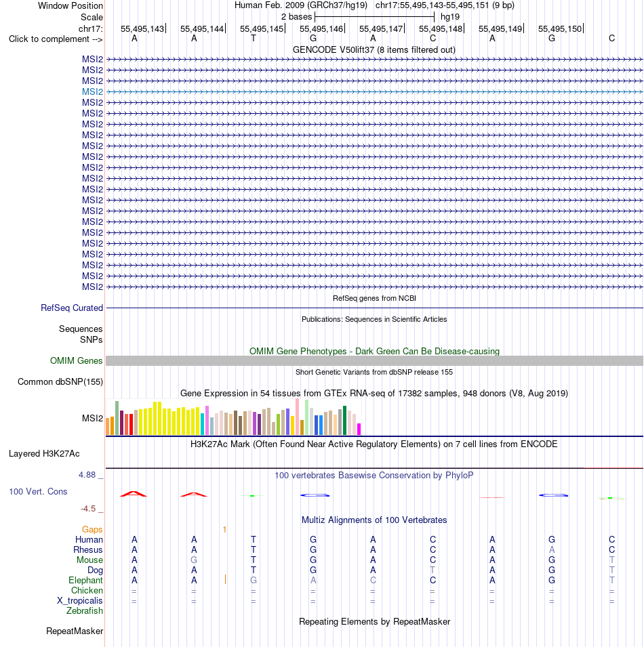The width and height of the screenshot is (644, 647).
Task: Click the '2 bases' scale bar text
Action: click(x=296, y=17)
